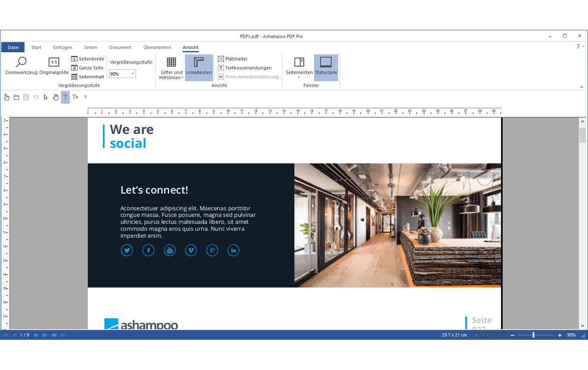
Task: Select the Ansicht ribbon tab
Action: click(191, 47)
